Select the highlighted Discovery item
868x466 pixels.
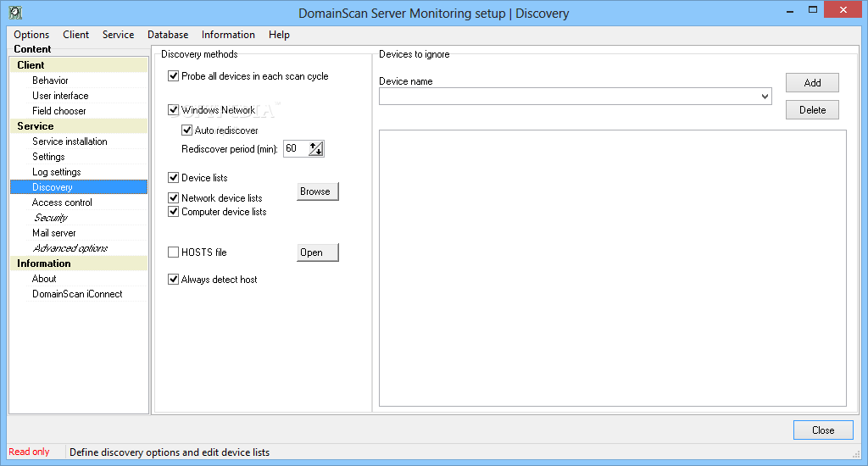pyautogui.click(x=79, y=187)
